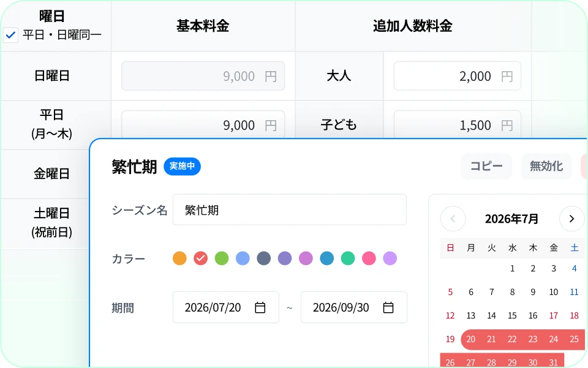Click highlighted July 20 in calendar

coord(470,339)
